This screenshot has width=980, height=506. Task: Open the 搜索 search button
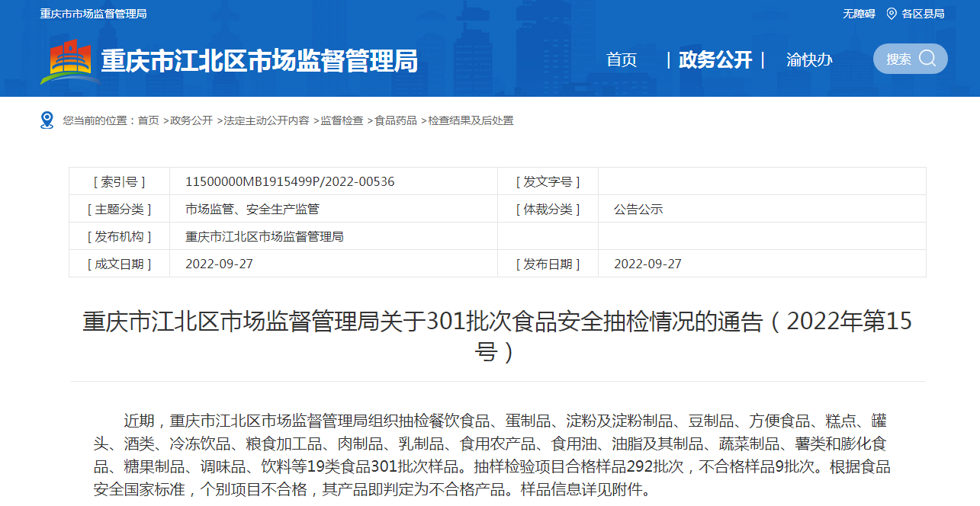[x=910, y=59]
